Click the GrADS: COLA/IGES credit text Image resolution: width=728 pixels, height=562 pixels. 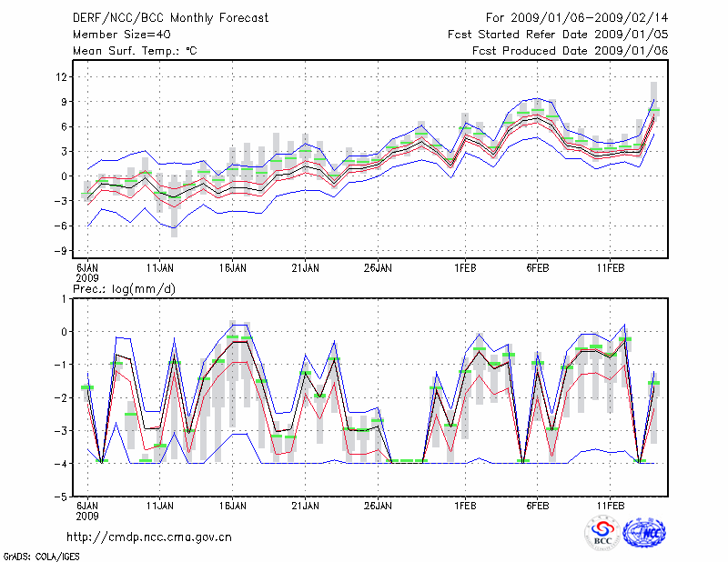click(x=33, y=555)
